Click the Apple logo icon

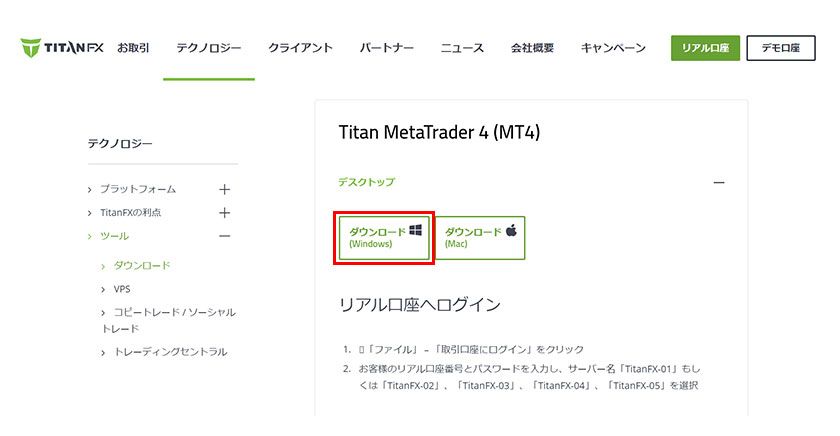[x=511, y=231]
